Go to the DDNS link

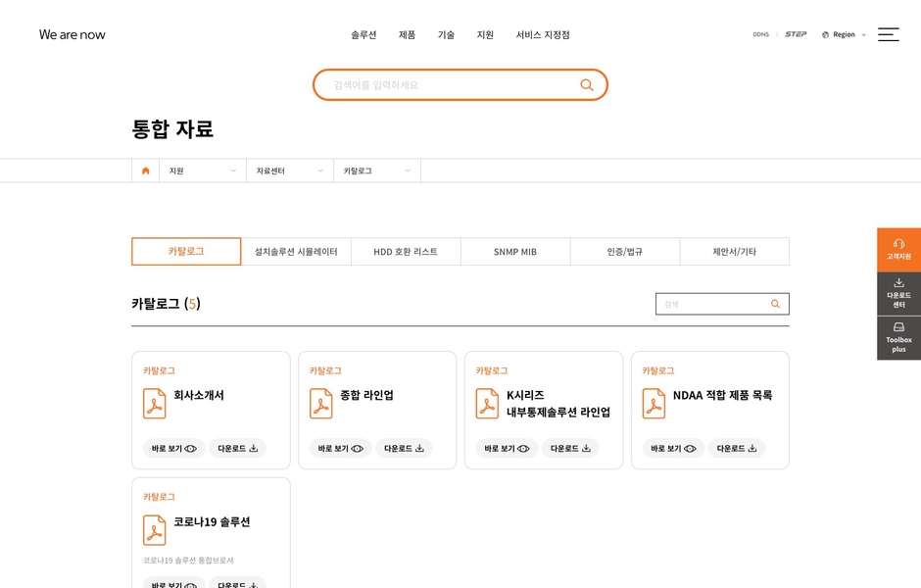pyautogui.click(x=760, y=34)
